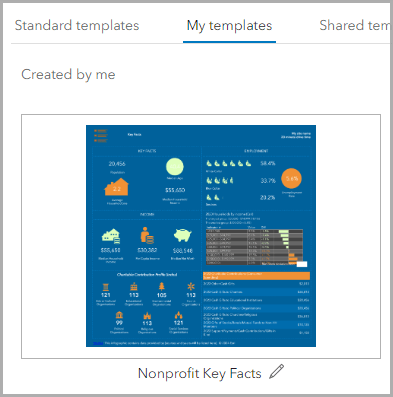
Task: Open the Nonprofit Key Facts infographic thumbnail
Action: pos(201,236)
